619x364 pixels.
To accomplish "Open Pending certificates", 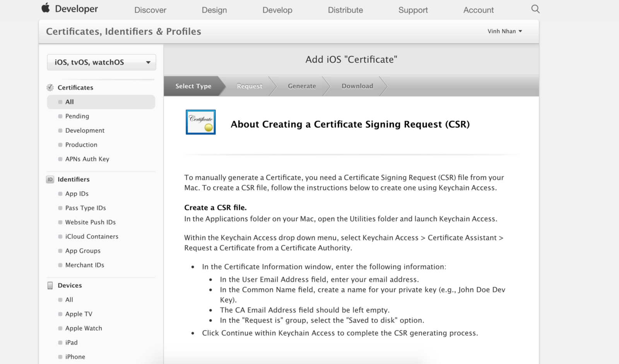I will [77, 116].
